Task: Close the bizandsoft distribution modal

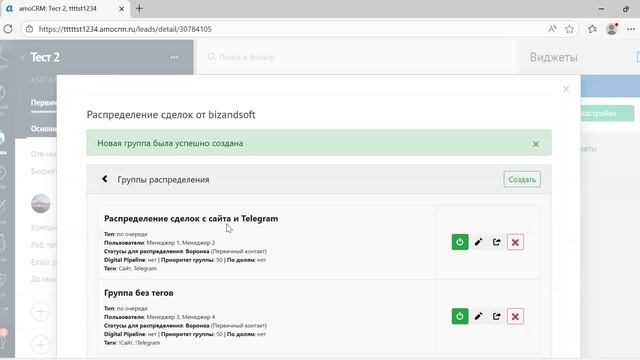Action: [566, 89]
